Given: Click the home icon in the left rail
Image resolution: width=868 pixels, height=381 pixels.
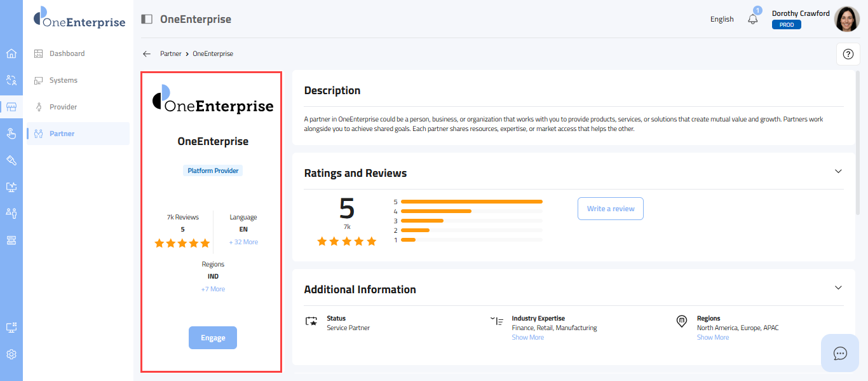Looking at the screenshot, I should [11, 53].
